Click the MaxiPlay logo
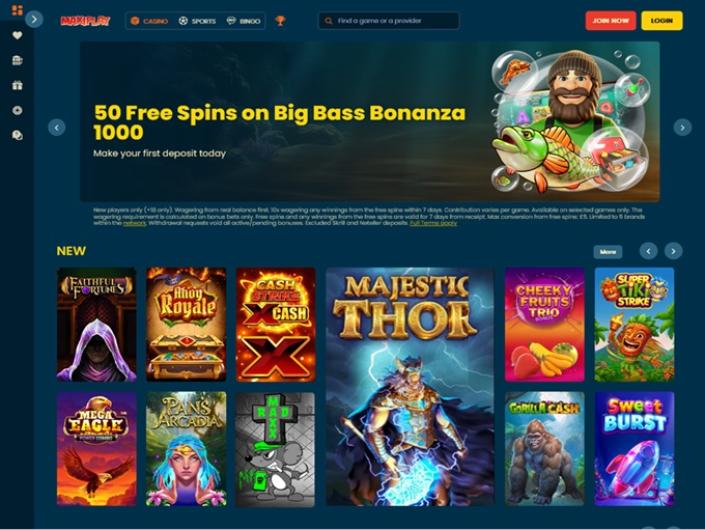Image resolution: width=705 pixels, height=530 pixels. (85, 21)
